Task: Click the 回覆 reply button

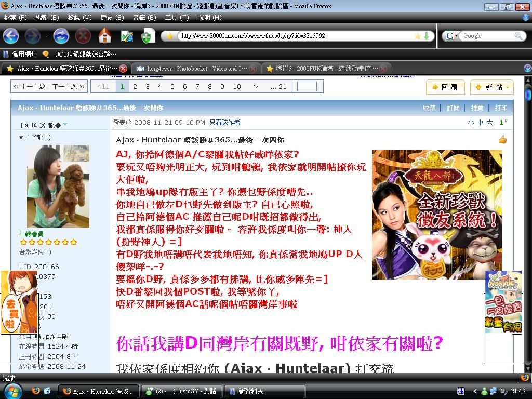Action: pos(445,87)
